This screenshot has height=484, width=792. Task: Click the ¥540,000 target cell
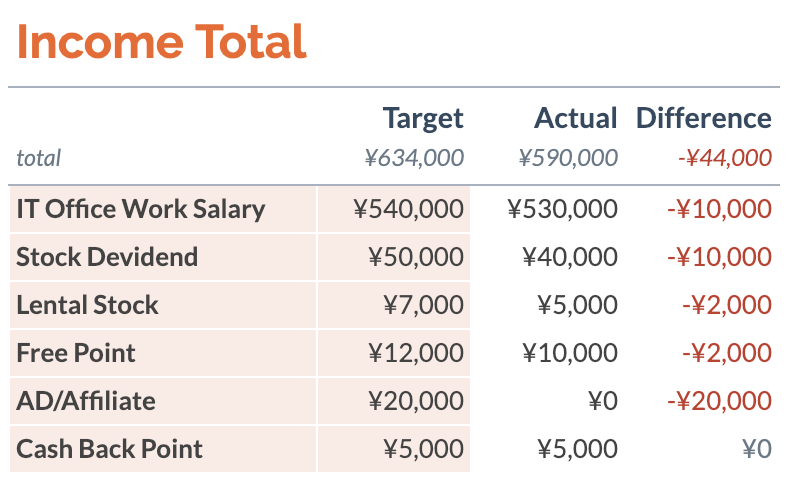pos(394,209)
